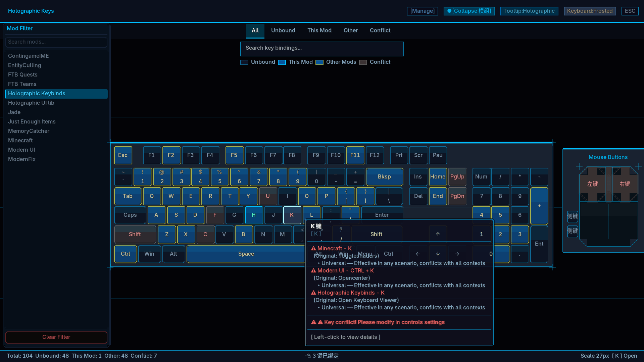
Task: Switch to the All tab
Action: click(255, 31)
